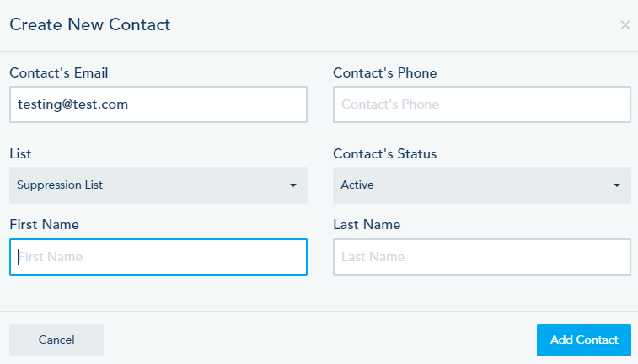Close the Create New Contact dialog
The height and width of the screenshot is (364, 638).
(625, 25)
